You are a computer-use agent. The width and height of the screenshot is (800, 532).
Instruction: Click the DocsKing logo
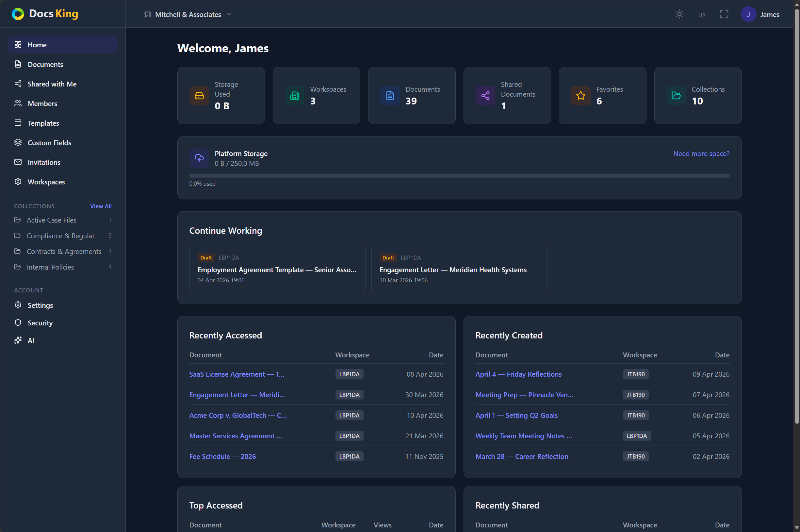44,14
